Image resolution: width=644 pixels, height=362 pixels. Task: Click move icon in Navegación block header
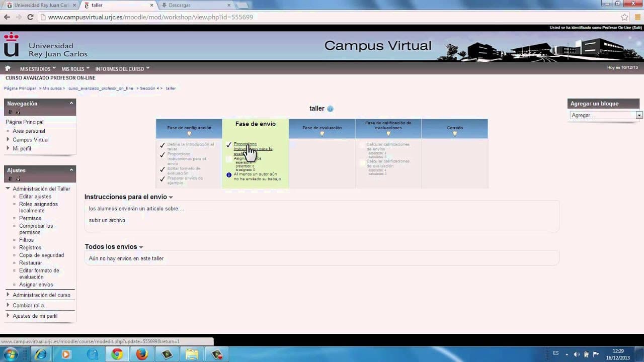pyautogui.click(x=10, y=112)
